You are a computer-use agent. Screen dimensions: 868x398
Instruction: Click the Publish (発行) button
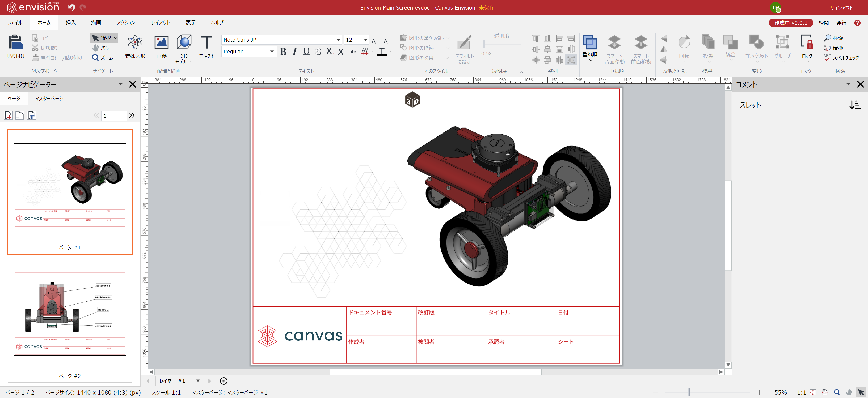pyautogui.click(x=841, y=23)
